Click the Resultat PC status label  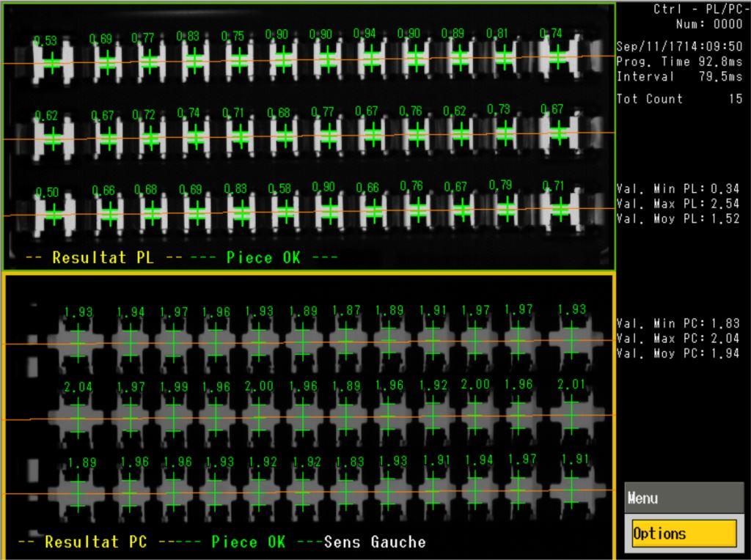pyautogui.click(x=95, y=542)
